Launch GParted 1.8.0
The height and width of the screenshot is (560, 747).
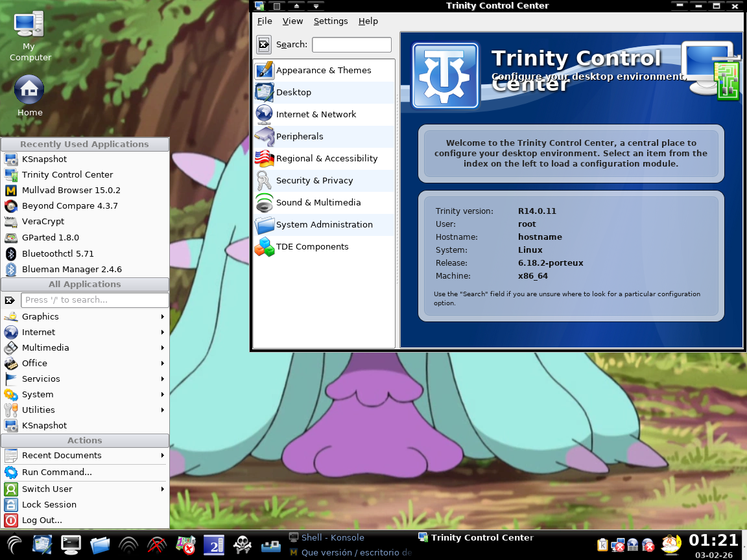[85, 238]
